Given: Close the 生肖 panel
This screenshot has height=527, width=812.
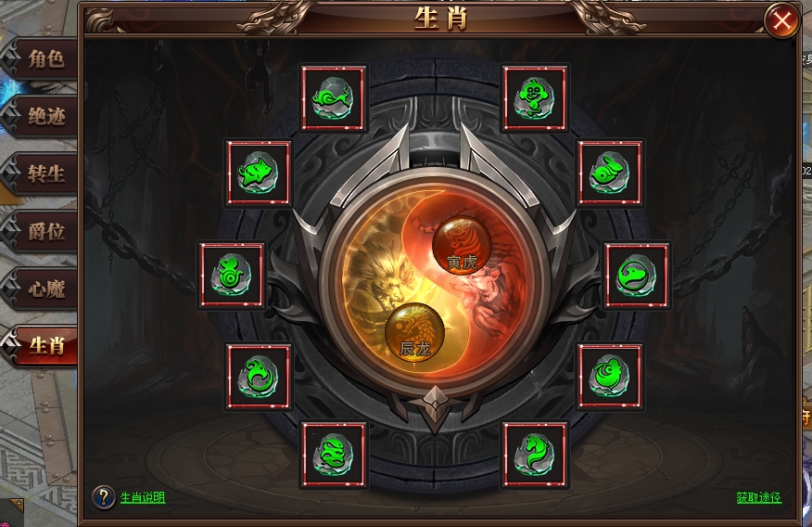Looking at the screenshot, I should 781,20.
